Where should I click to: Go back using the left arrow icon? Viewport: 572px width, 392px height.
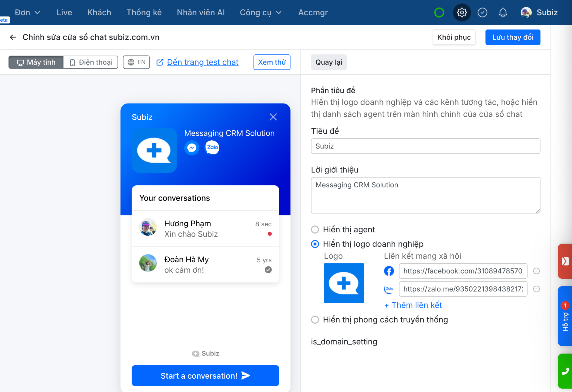[x=13, y=37]
